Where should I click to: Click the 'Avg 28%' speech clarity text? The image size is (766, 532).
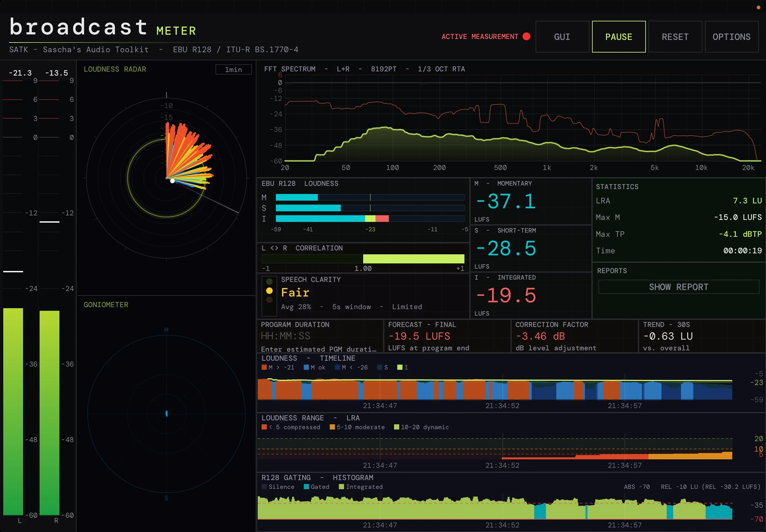pos(296,307)
